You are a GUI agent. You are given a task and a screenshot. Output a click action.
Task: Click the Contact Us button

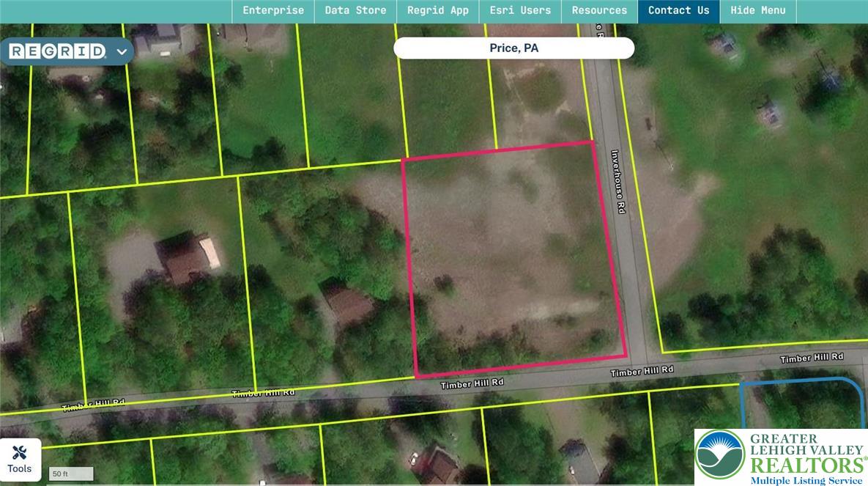(678, 10)
